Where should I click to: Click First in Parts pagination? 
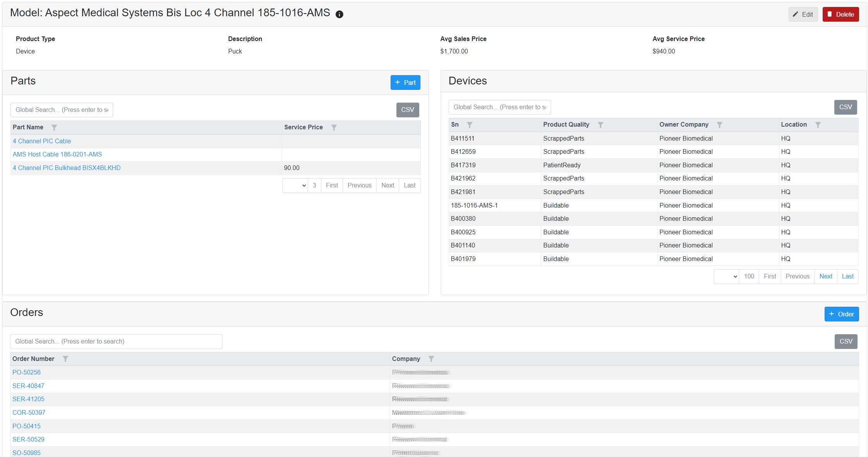coord(332,186)
